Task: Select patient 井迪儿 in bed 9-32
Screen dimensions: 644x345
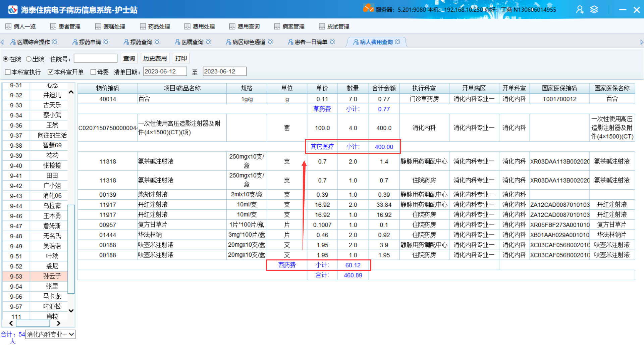Action: (35, 95)
